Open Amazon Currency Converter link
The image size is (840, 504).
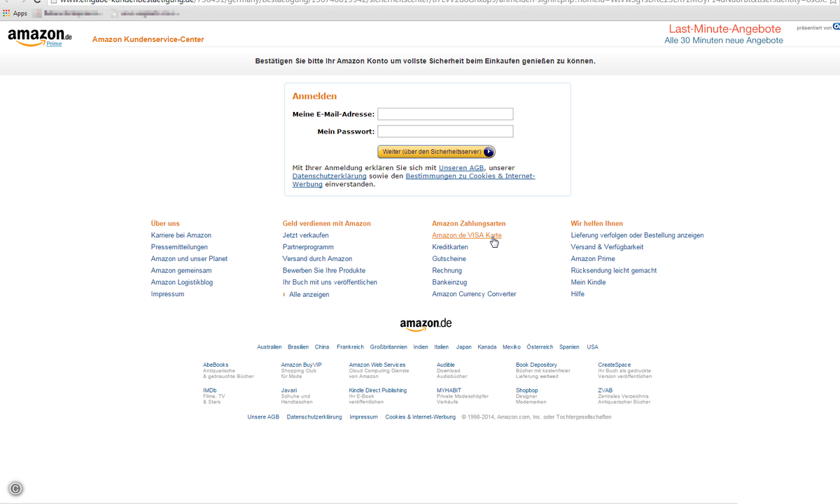[474, 294]
